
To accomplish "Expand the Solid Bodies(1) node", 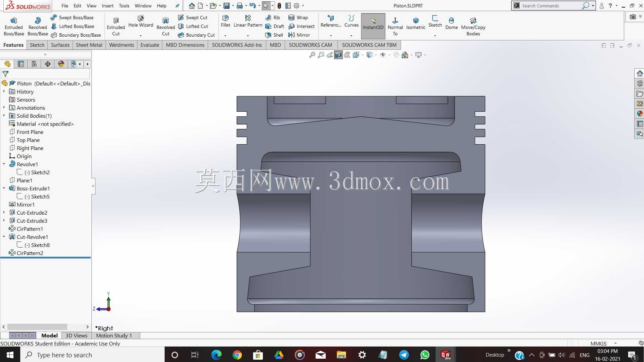I will click(4, 116).
